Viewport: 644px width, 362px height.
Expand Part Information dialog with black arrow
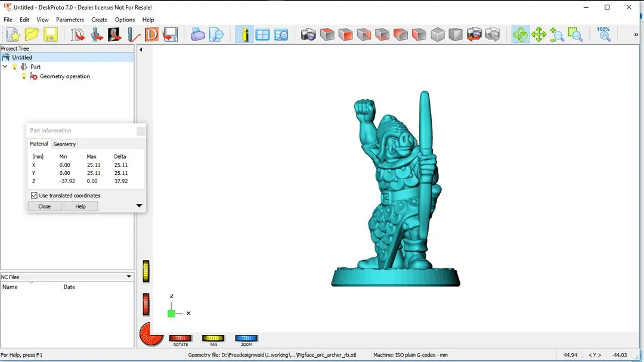coord(139,206)
